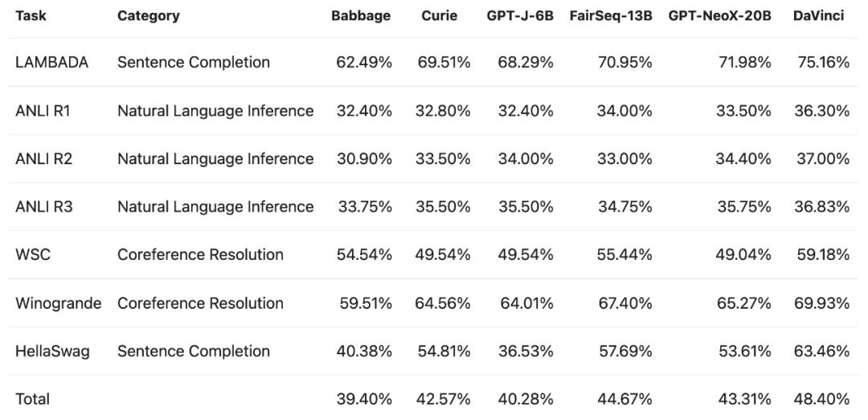Click the Task column header

(28, 16)
